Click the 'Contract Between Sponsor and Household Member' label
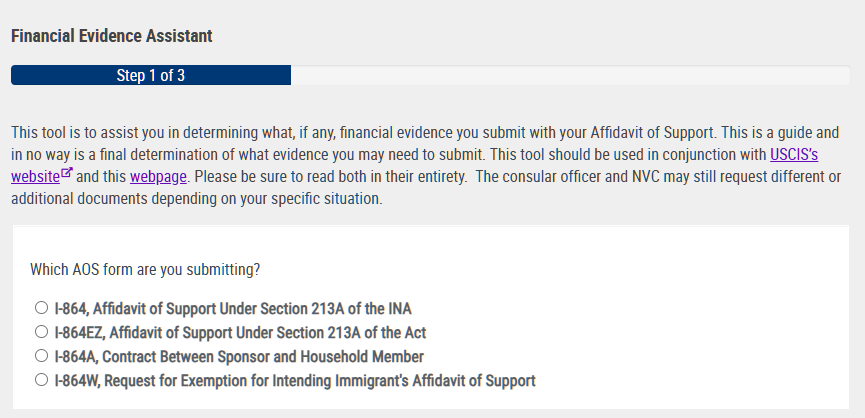Viewport: 865px width, 418px height. pyautogui.click(x=263, y=357)
